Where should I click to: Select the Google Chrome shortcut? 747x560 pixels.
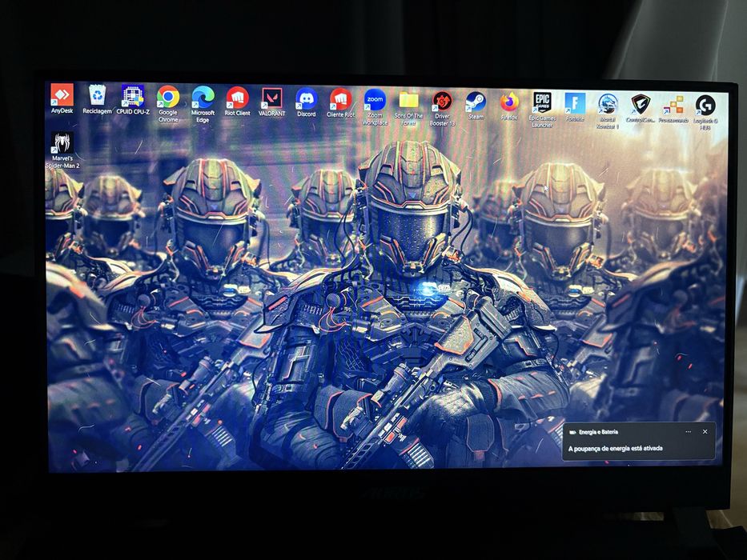pyautogui.click(x=168, y=103)
